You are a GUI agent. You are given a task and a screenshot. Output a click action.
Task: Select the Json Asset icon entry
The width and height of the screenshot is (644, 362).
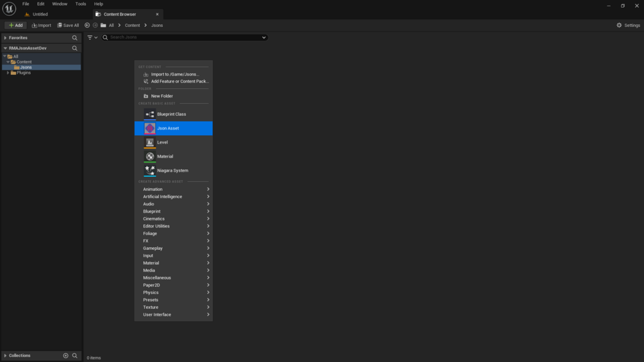[x=149, y=128]
